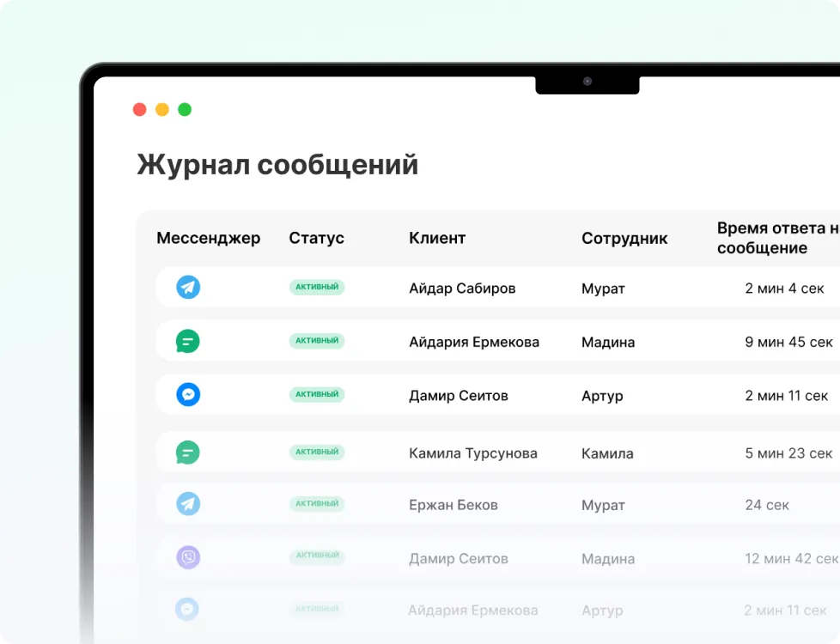Click the Журнал сообщений page title

[x=277, y=164]
